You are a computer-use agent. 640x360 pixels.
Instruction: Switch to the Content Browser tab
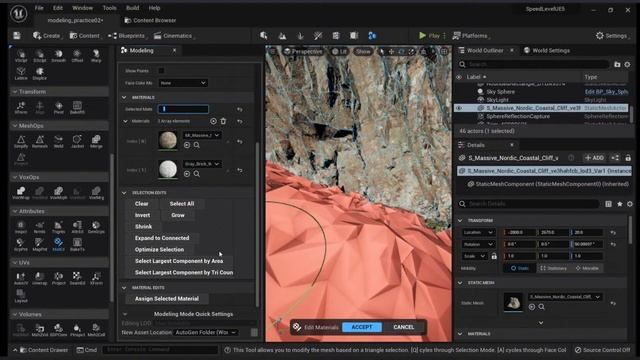click(150, 20)
